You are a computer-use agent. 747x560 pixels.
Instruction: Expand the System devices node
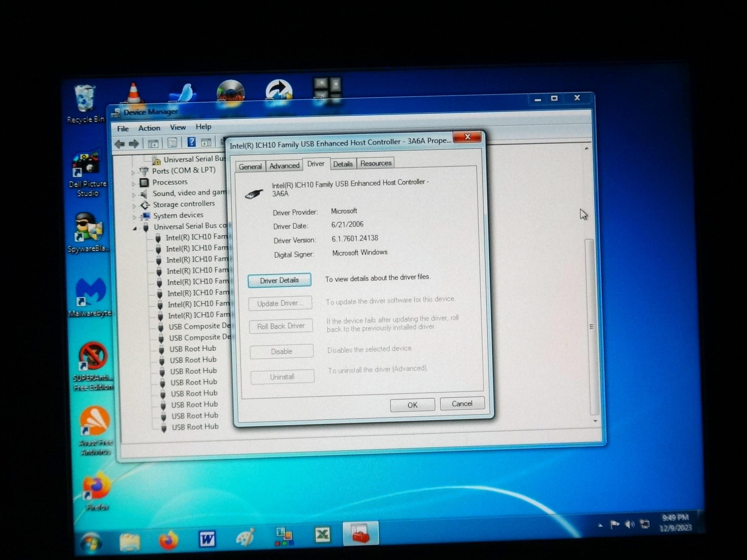(135, 217)
